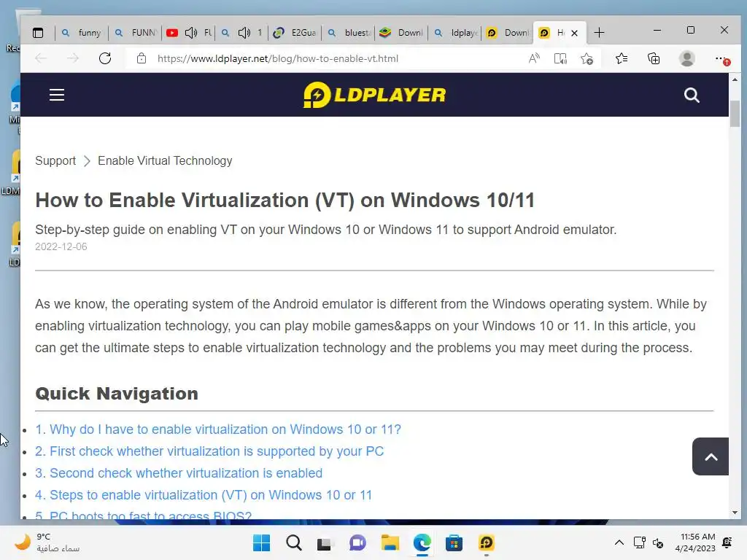
Task: Open File Explorer in taskbar
Action: (390, 542)
